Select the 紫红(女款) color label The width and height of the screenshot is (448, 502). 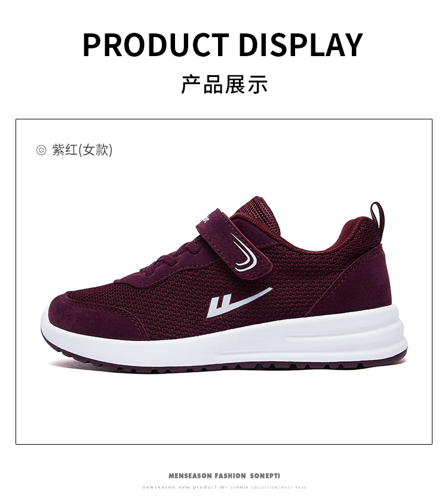coord(82,150)
